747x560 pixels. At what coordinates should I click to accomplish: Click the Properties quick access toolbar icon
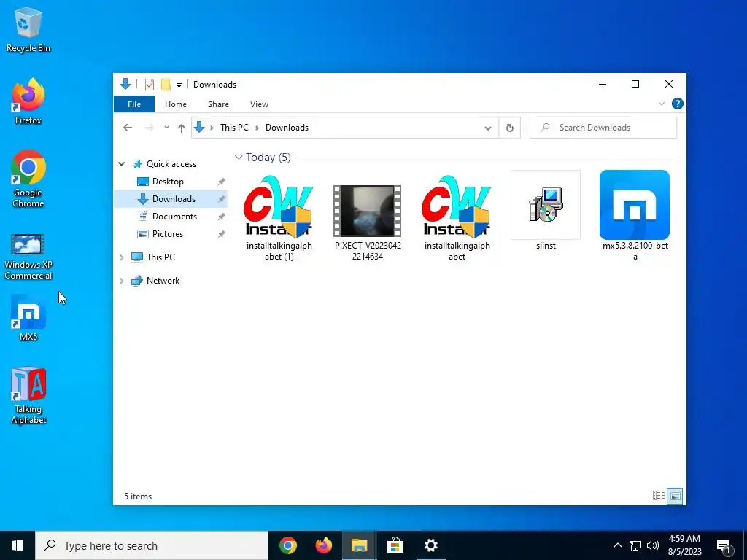coord(149,85)
